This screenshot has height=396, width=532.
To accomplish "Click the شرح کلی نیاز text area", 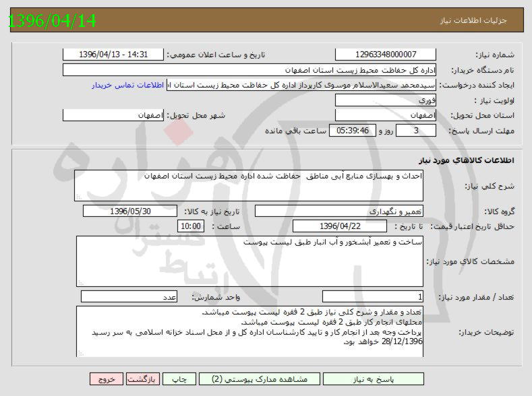I will 249,186.
